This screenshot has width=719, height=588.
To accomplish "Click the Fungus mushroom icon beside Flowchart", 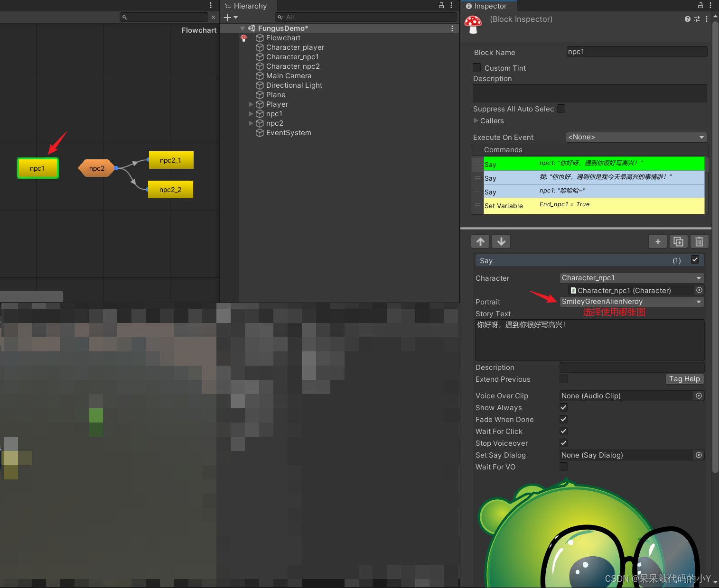I will click(243, 38).
